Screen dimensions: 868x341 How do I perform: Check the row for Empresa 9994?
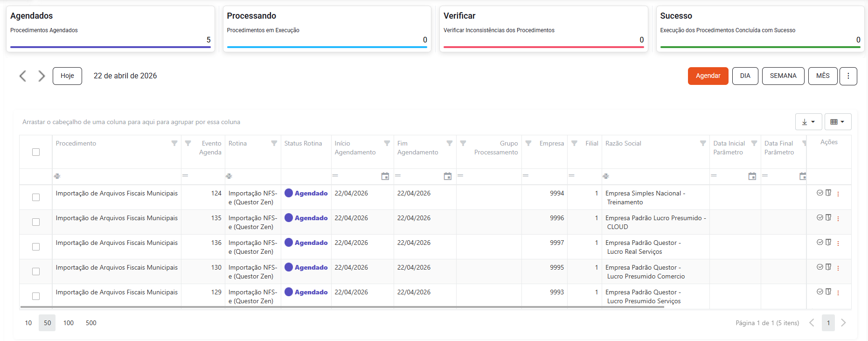[36, 197]
